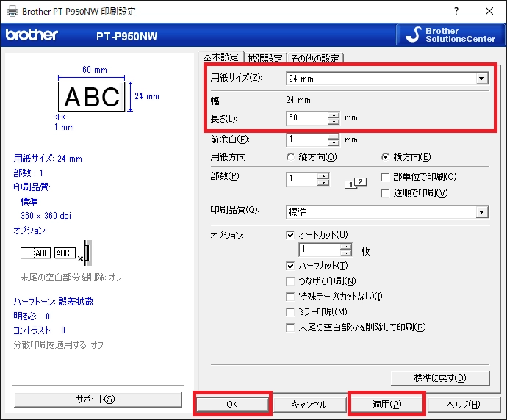The width and height of the screenshot is (507, 420).
Task: Click the ABC label preview image
Action: pos(92,96)
